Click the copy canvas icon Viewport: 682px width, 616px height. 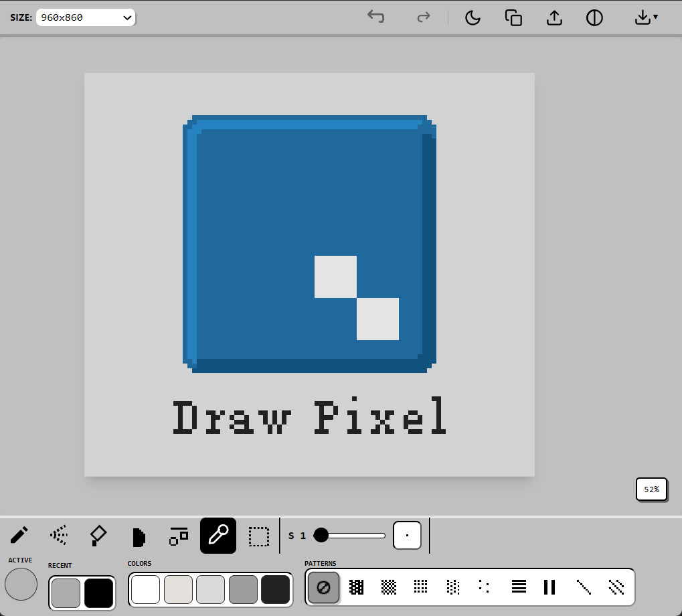[x=513, y=18]
